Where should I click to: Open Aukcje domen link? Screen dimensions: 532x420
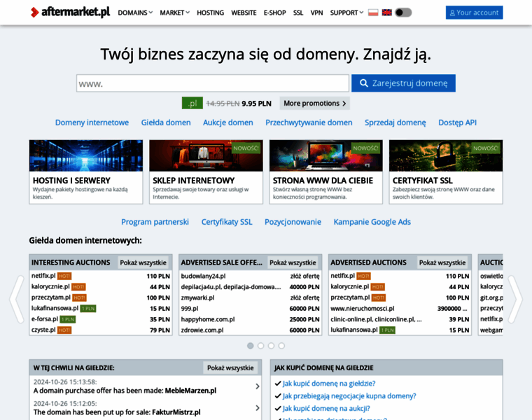click(x=228, y=122)
